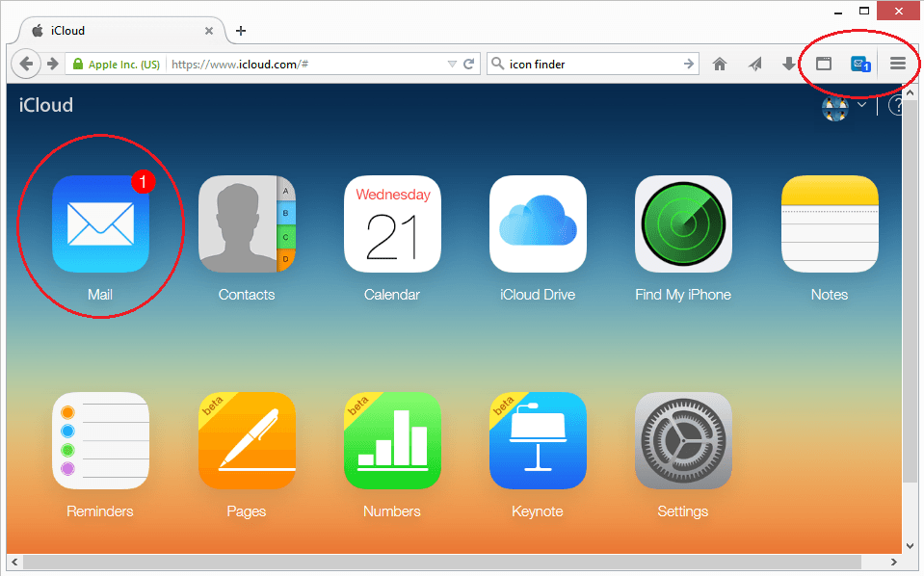
Task: Open the URL history dropdown arrow
Action: [x=452, y=64]
